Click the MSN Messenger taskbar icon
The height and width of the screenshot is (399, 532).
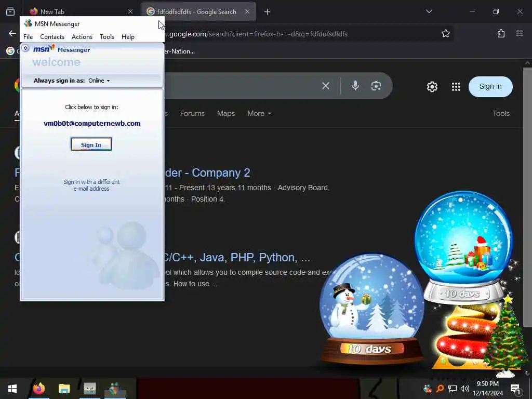coord(115,389)
